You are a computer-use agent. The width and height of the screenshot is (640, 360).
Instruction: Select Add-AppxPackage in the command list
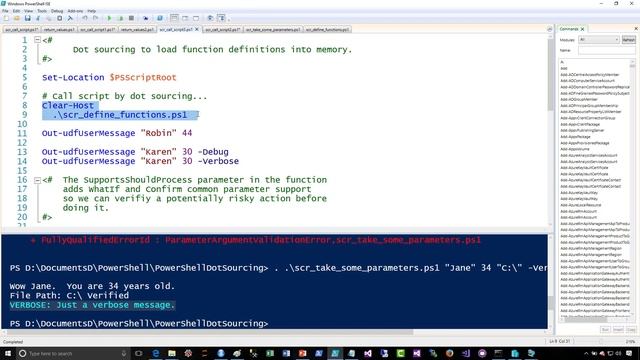[575, 137]
